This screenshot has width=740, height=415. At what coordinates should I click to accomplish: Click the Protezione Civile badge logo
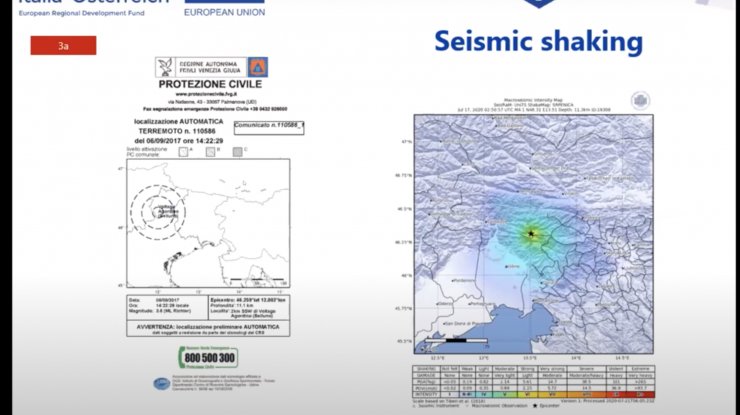pyautogui.click(x=258, y=67)
